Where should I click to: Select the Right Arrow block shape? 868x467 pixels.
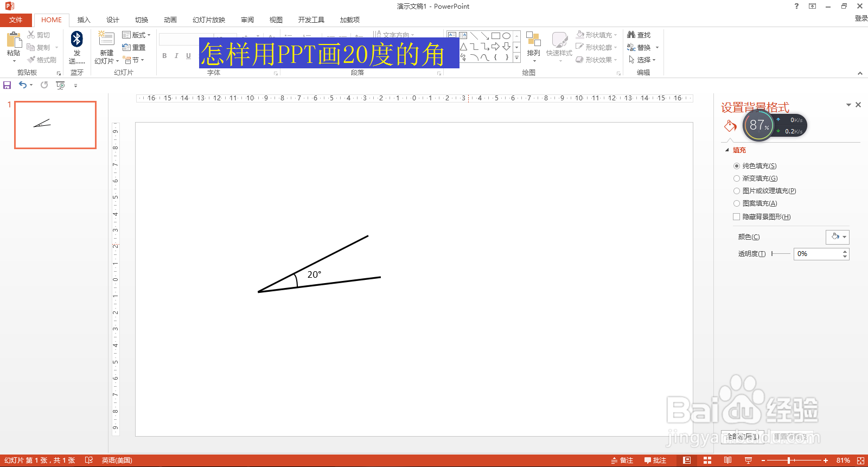[495, 47]
